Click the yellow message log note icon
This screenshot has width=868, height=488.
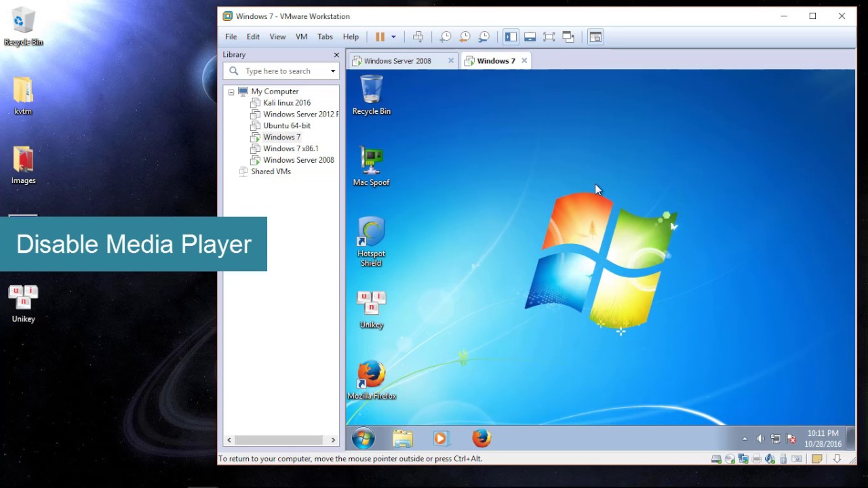[817, 459]
